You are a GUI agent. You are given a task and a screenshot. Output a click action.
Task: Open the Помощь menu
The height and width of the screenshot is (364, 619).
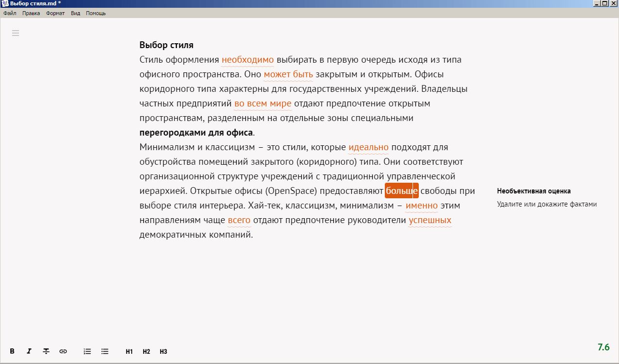95,13
